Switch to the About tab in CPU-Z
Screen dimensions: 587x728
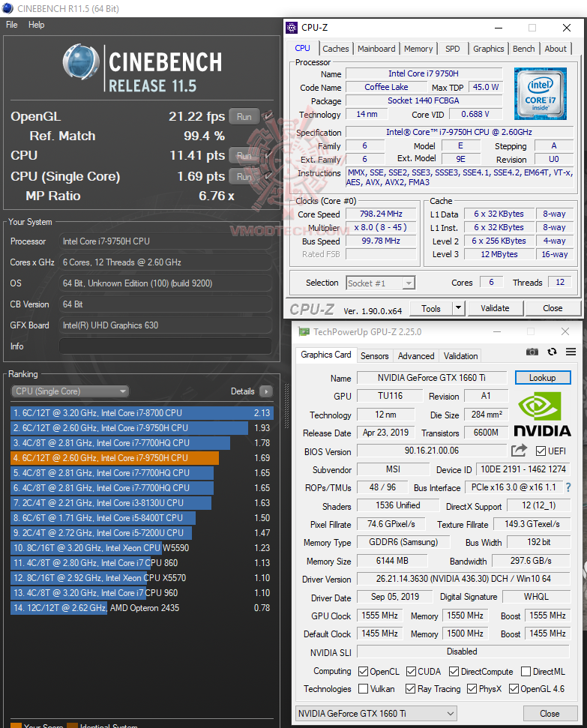click(556, 49)
